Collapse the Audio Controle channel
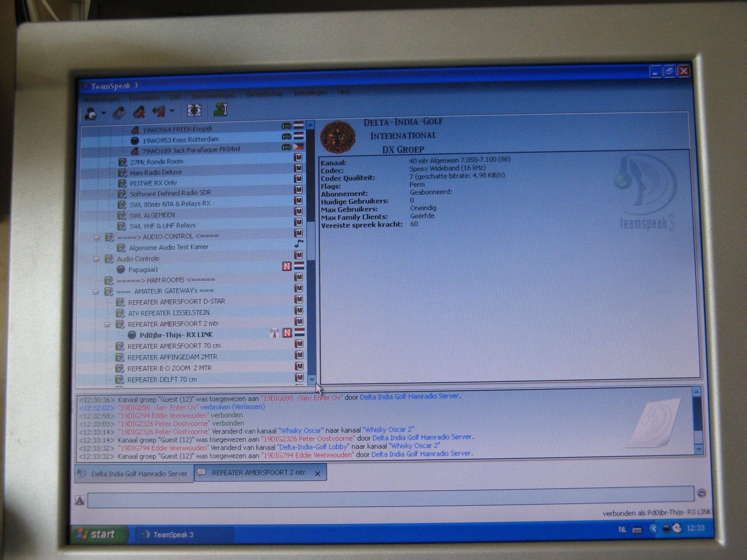The height and width of the screenshot is (560, 747). (x=96, y=259)
